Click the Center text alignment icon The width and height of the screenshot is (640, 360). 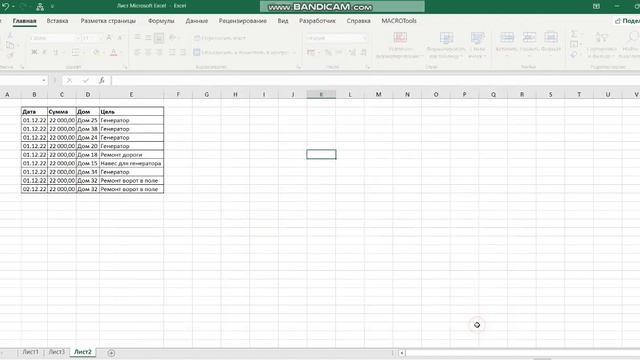click(148, 52)
